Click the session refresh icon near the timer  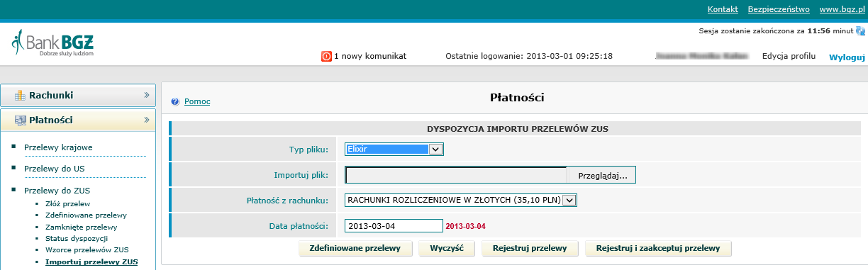pyautogui.click(x=860, y=31)
